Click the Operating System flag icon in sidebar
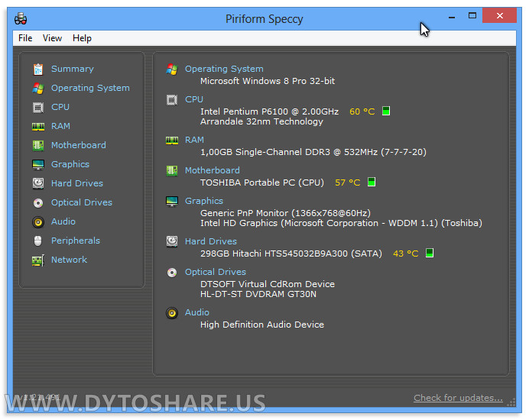 (38, 89)
